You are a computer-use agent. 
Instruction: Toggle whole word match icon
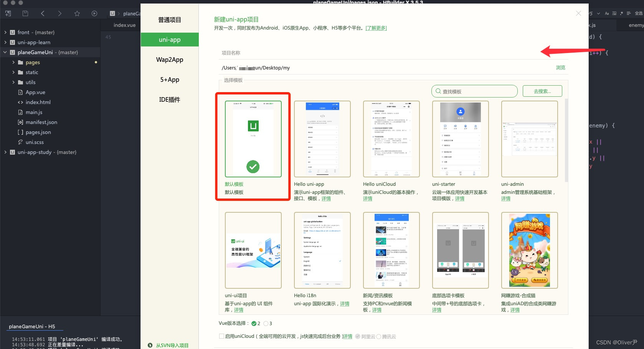[x=614, y=13]
